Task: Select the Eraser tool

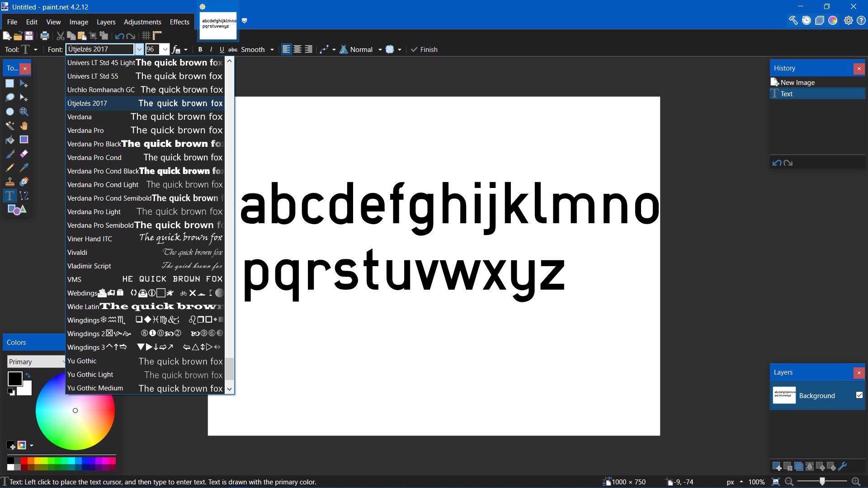Action: click(24, 154)
